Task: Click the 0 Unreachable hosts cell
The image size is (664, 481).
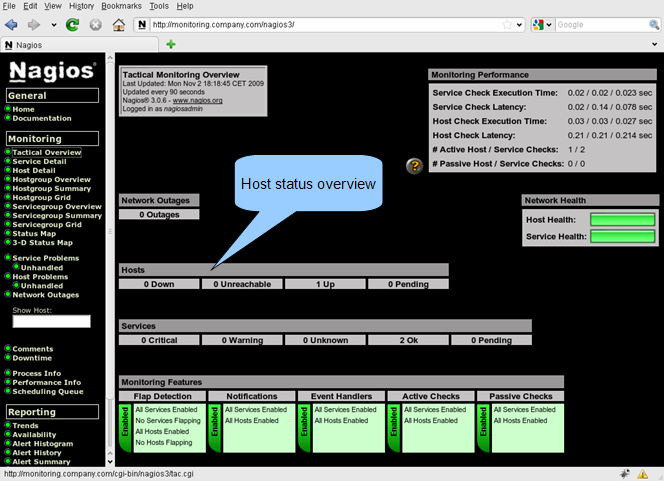Action: click(242, 284)
